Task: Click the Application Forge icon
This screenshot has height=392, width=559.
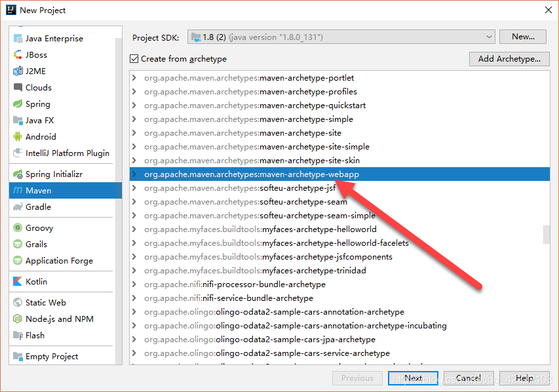Action: click(x=18, y=260)
